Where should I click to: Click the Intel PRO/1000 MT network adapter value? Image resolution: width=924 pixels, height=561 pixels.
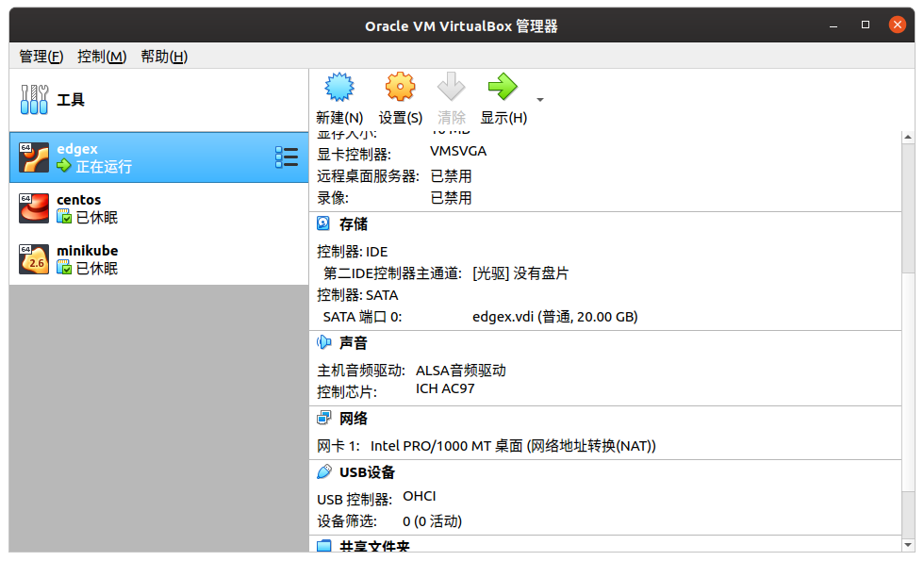tap(513, 446)
